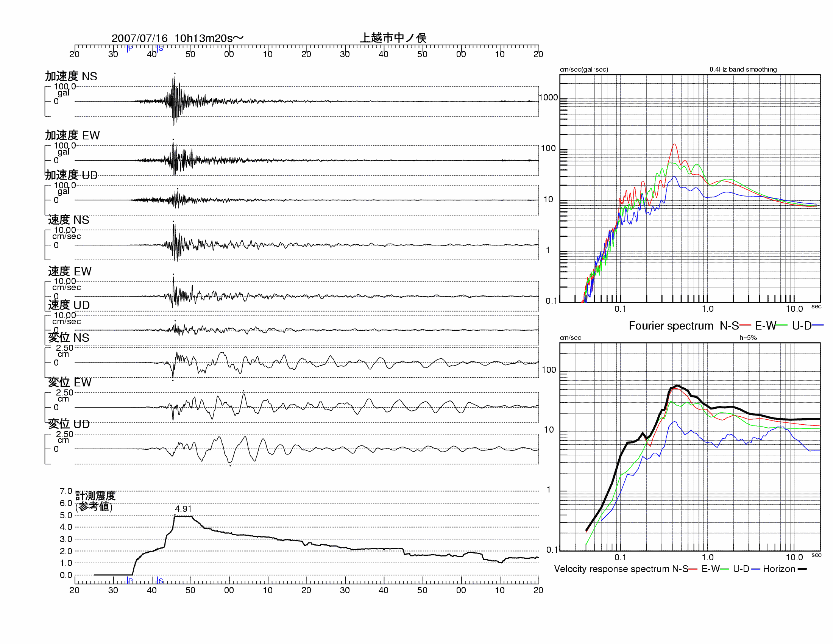Click the blue S marker on top time axis

[159, 48]
